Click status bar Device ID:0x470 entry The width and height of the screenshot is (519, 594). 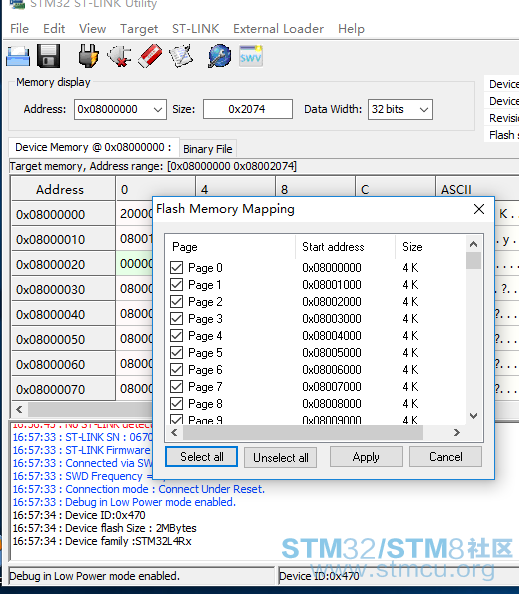[319, 576]
